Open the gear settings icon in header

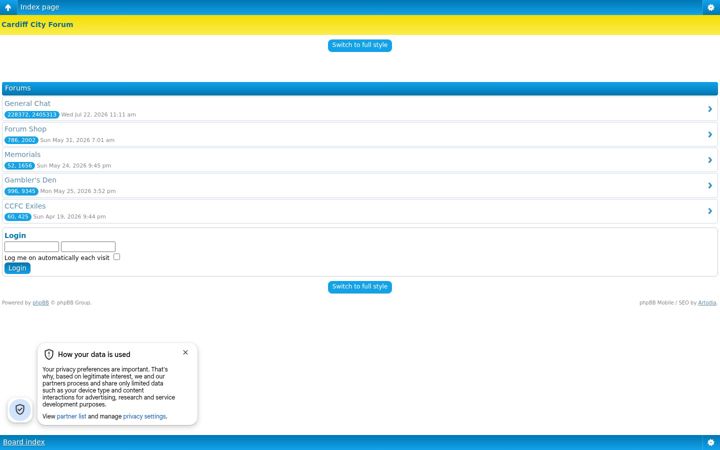[711, 7]
